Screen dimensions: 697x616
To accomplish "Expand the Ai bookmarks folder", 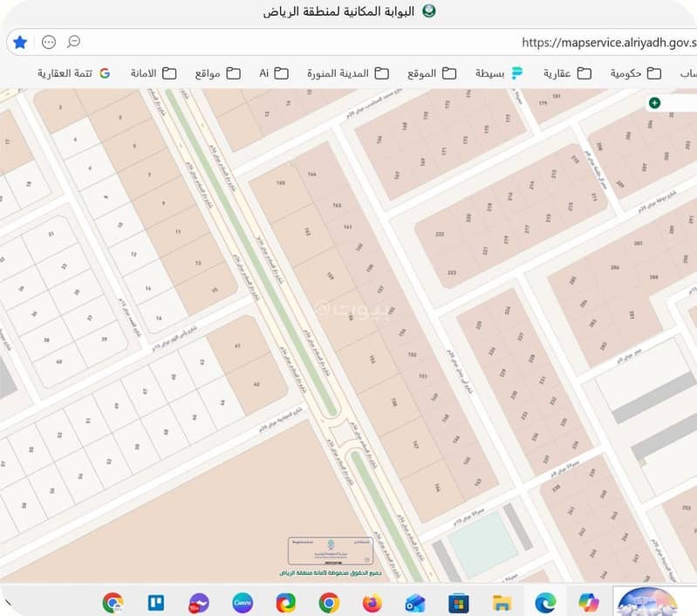I will click(x=273, y=73).
